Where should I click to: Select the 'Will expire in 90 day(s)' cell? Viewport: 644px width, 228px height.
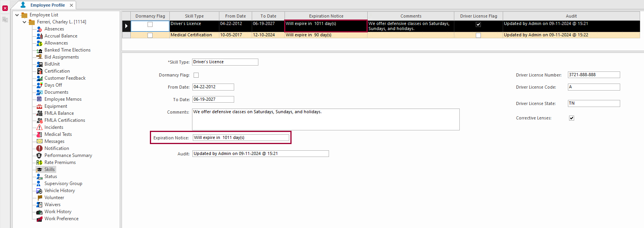point(326,35)
